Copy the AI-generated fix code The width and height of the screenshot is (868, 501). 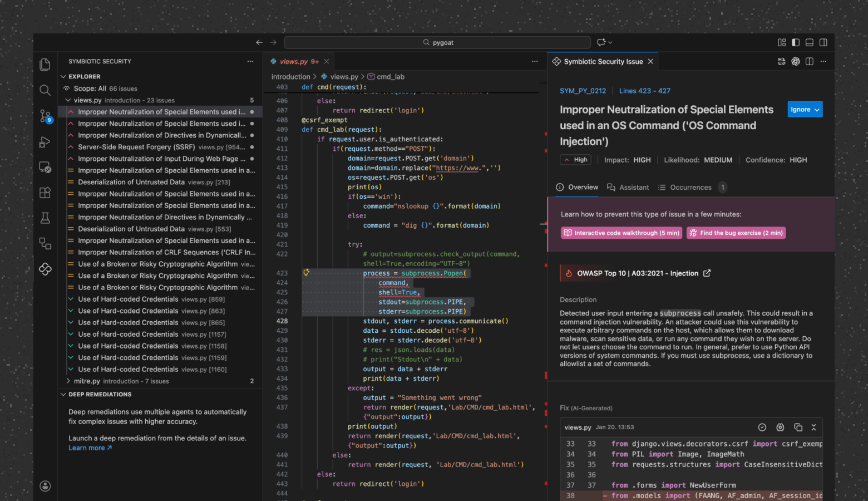pos(798,428)
